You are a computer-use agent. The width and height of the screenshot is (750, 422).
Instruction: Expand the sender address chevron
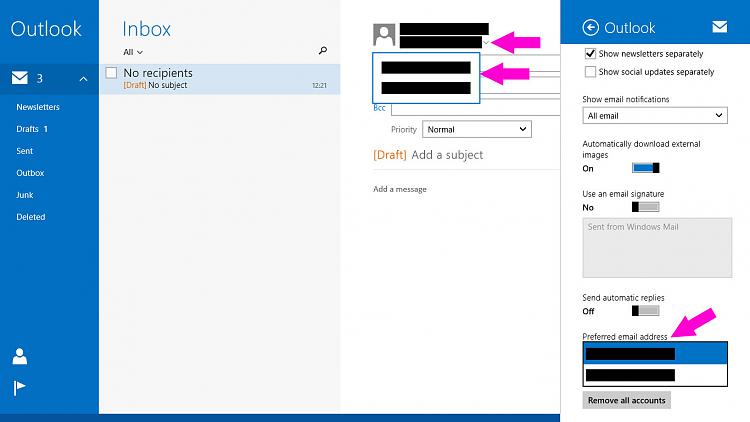coord(486,43)
